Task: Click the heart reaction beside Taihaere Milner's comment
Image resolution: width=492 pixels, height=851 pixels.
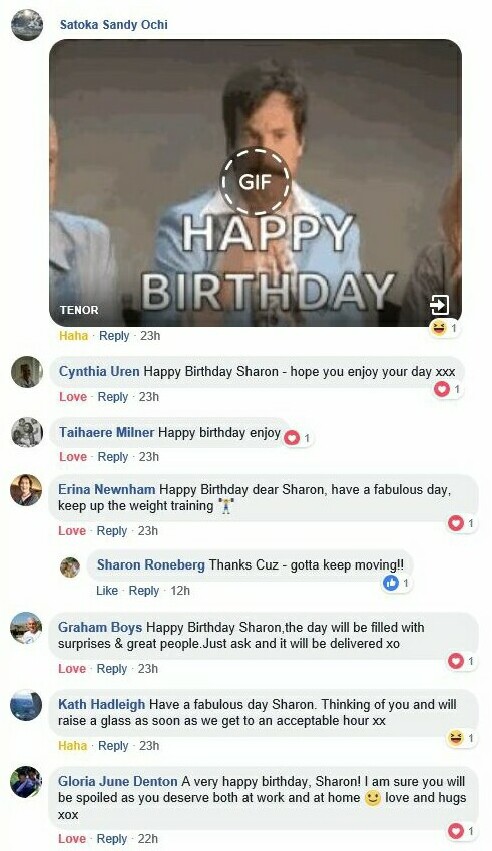Action: pyautogui.click(x=298, y=437)
